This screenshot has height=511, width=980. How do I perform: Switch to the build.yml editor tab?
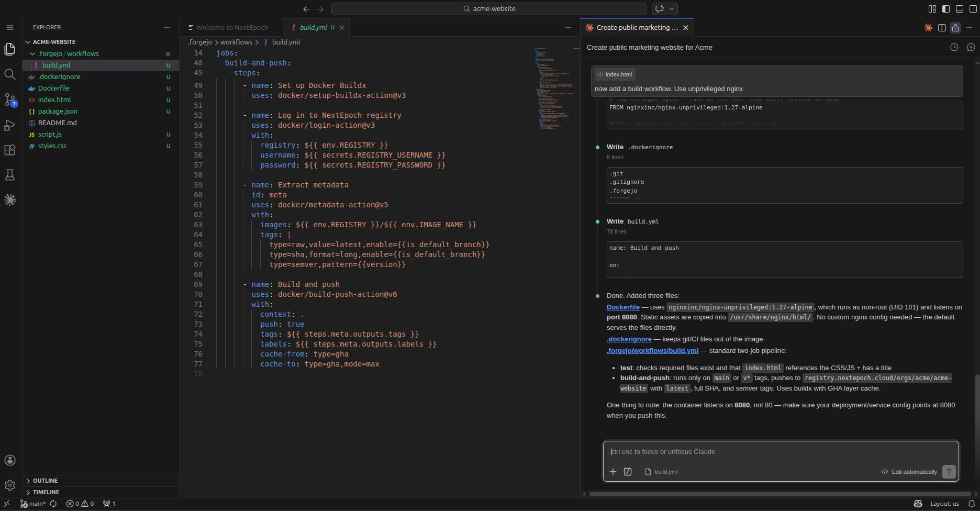pos(313,27)
